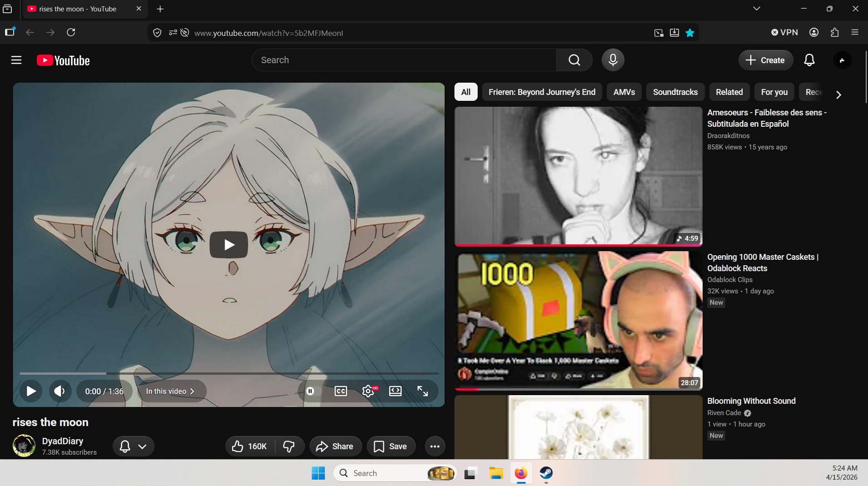Seek on the video progress bar
The image size is (868, 486).
pyautogui.click(x=229, y=373)
